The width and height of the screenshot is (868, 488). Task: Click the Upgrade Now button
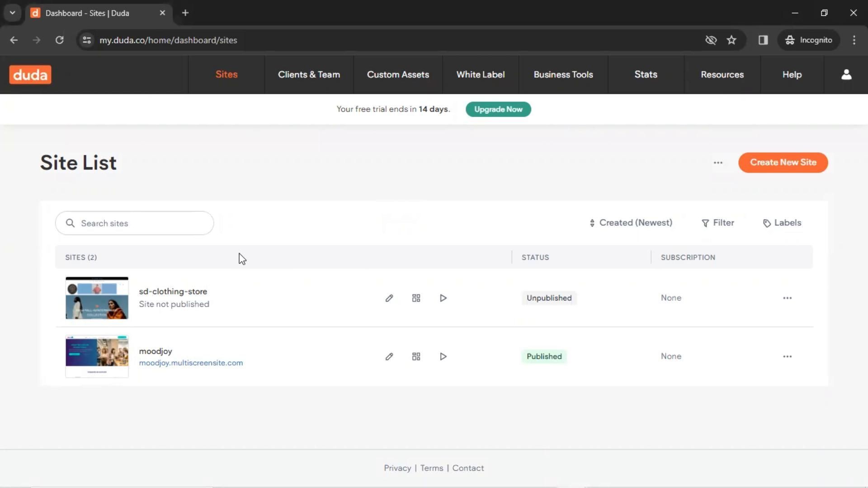498,109
